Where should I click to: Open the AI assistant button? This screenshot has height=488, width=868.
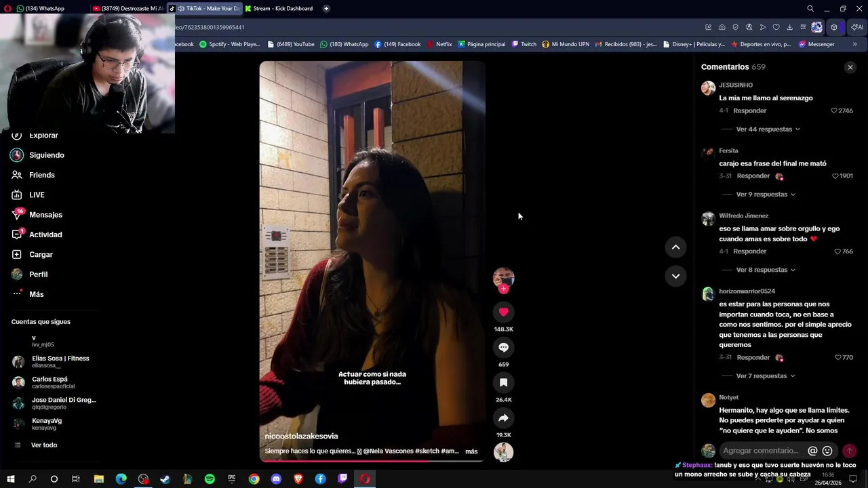[x=858, y=27]
